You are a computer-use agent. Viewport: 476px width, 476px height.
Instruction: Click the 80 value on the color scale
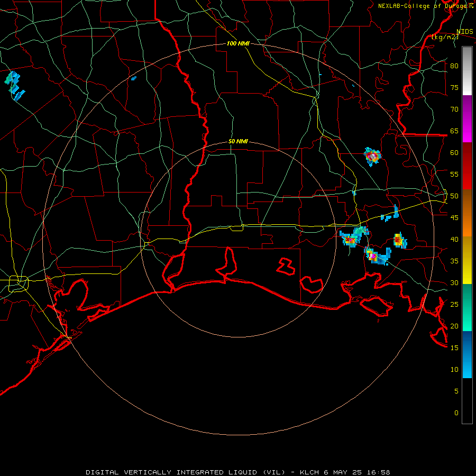click(x=454, y=66)
